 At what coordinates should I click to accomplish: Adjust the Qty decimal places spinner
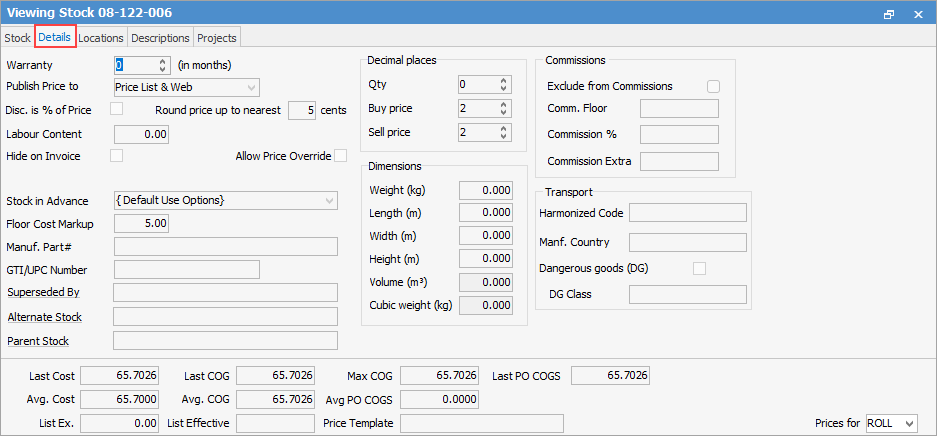[503, 85]
